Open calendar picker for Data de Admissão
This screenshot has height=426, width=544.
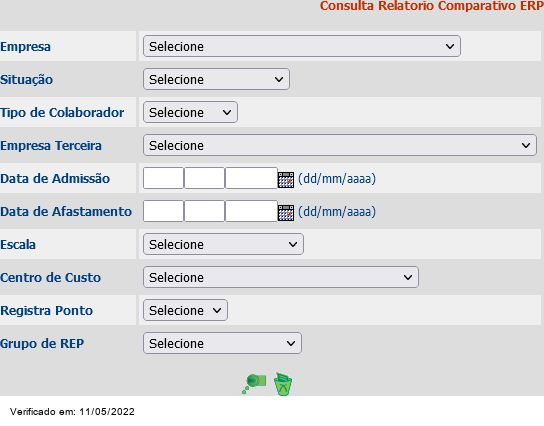coord(286,180)
